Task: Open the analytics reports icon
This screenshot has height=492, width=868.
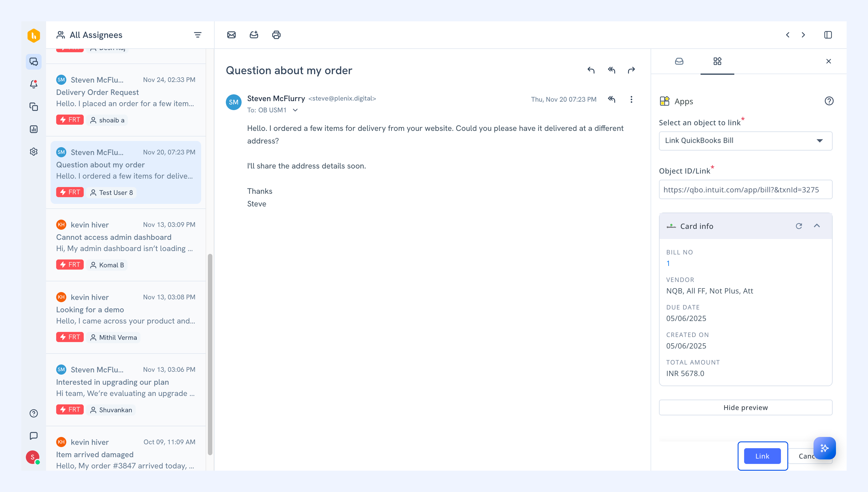Action: tap(33, 129)
